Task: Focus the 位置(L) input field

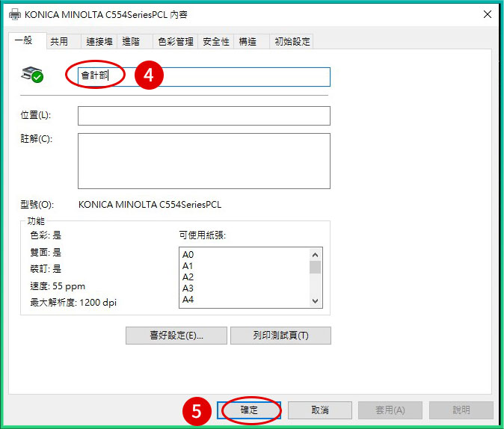Action: click(x=204, y=116)
